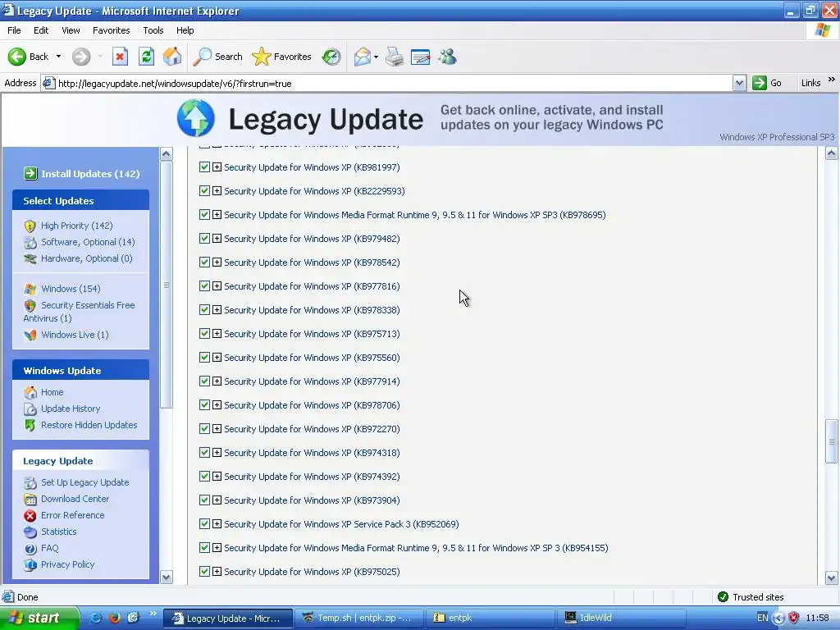840x630 pixels.
Task: Click the Software, Optional (14) link
Action: point(88,242)
